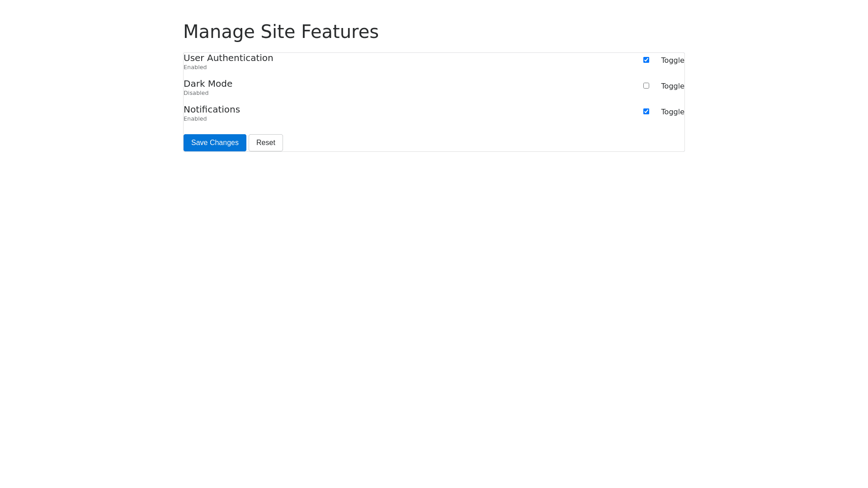The height and width of the screenshot is (488, 868).
Task: Click the Enabled status under User Authentication
Action: pos(195,67)
